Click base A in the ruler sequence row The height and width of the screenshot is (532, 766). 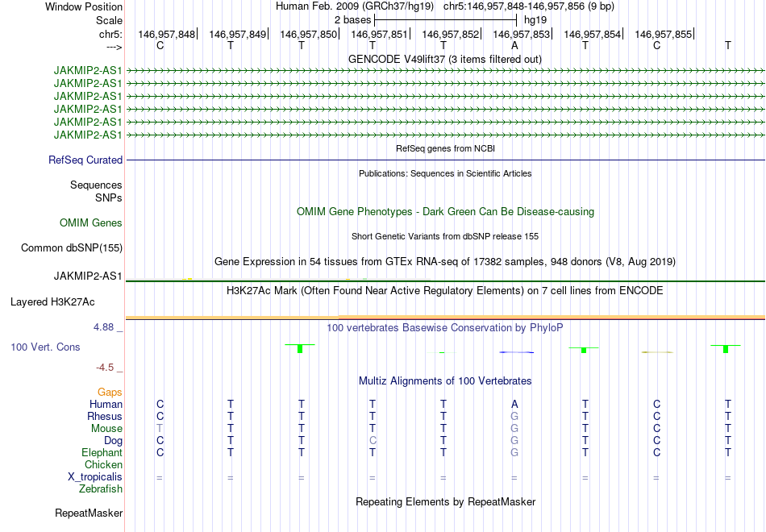tap(514, 45)
